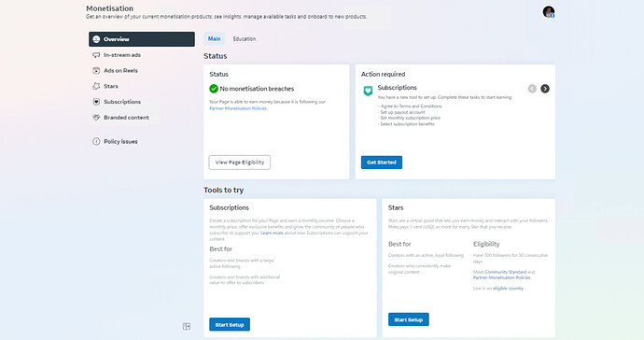The width and height of the screenshot is (644, 340).
Task: Start Setup in the Stars card
Action: pyautogui.click(x=409, y=319)
